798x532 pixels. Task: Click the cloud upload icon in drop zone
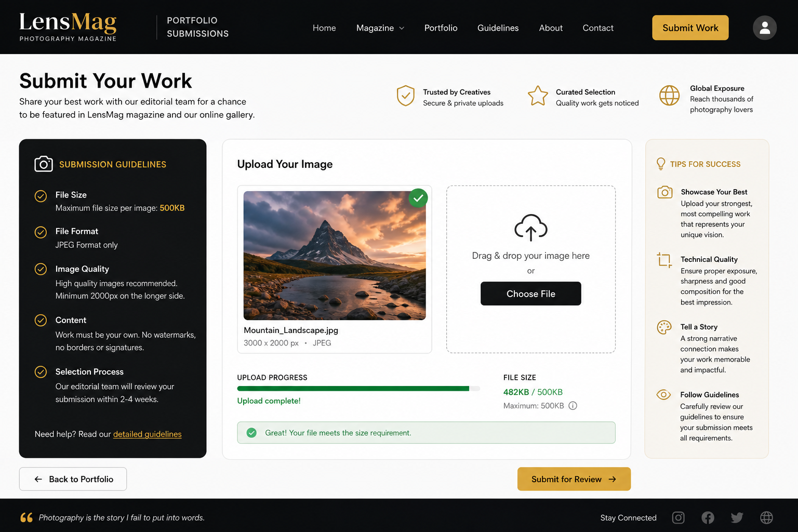click(x=530, y=228)
